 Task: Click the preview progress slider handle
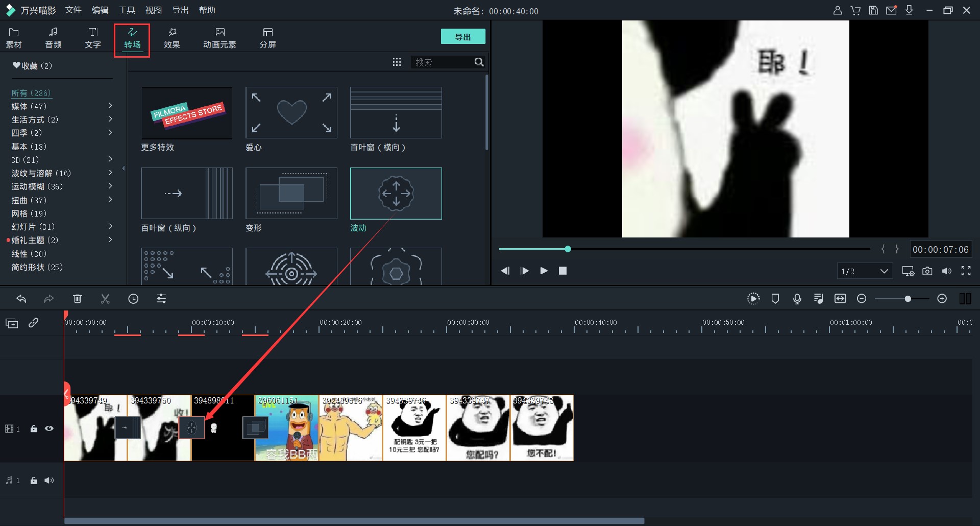click(568, 249)
